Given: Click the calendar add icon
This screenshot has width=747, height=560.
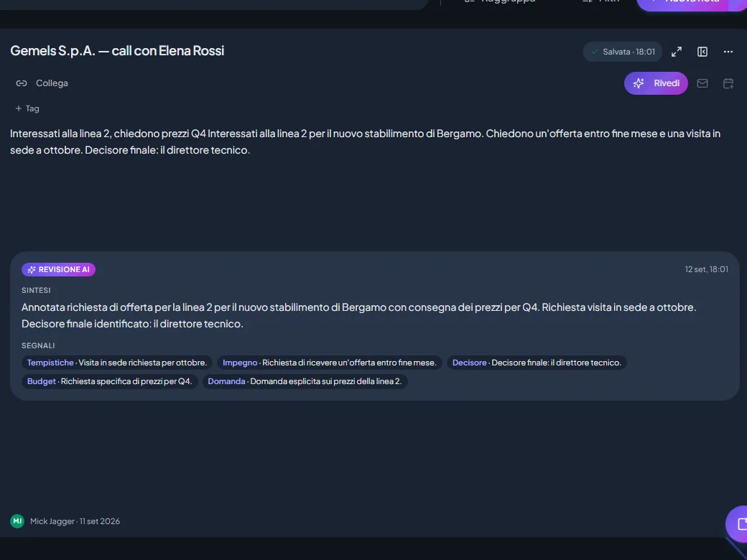Looking at the screenshot, I should point(728,83).
